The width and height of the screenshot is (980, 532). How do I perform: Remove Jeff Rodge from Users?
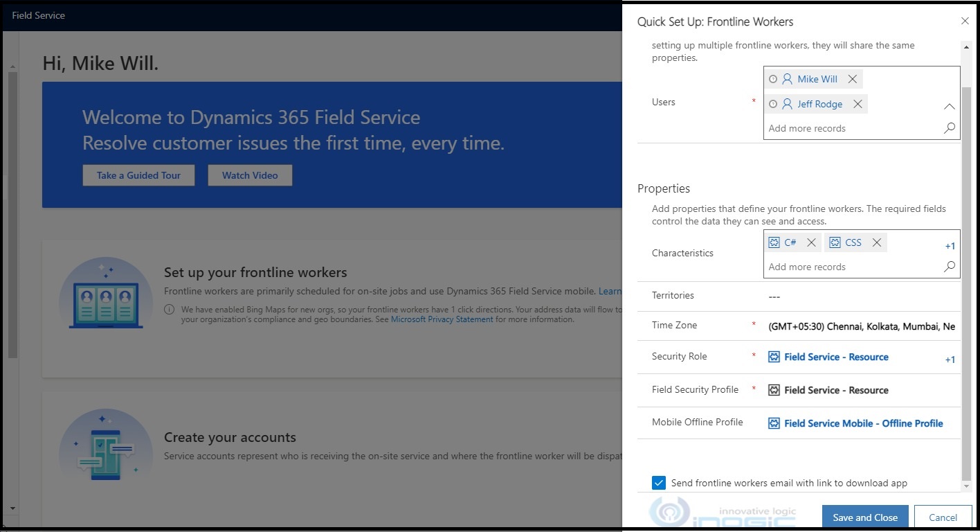857,104
